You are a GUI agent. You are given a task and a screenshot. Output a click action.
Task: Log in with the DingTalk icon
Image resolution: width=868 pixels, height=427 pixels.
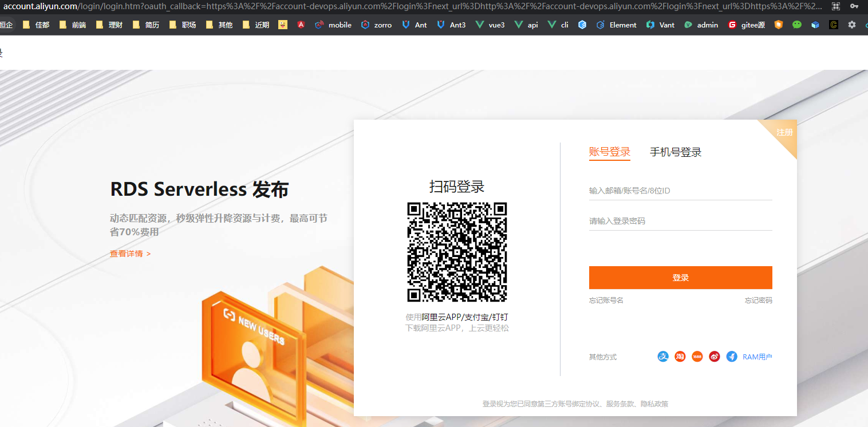(x=732, y=357)
